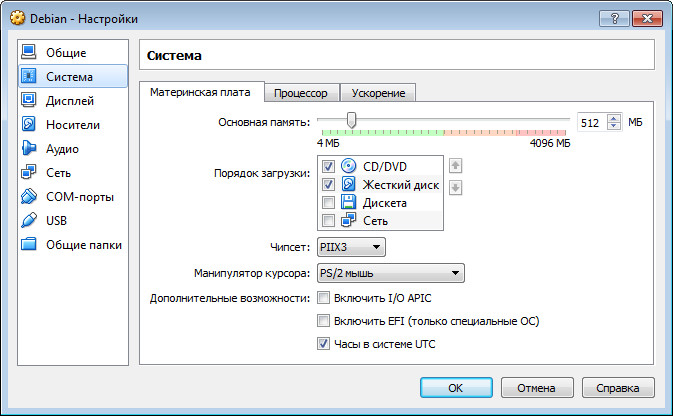Click the Справка button
The width and height of the screenshot is (673, 416).
click(x=618, y=388)
